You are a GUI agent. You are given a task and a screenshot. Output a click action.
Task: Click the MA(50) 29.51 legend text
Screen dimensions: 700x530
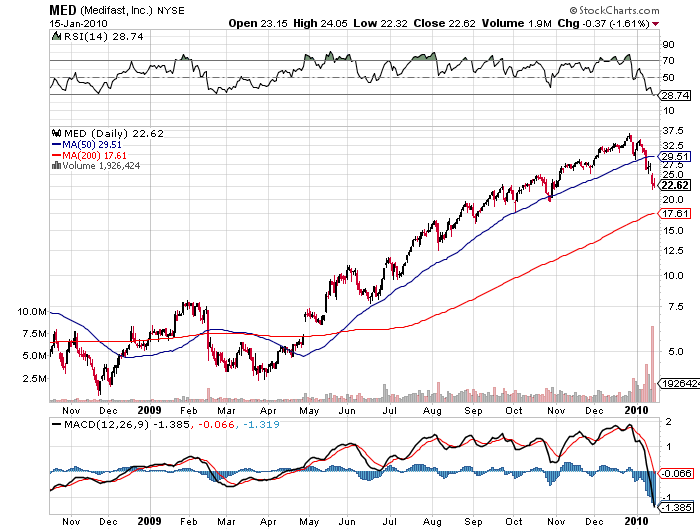coord(92,144)
